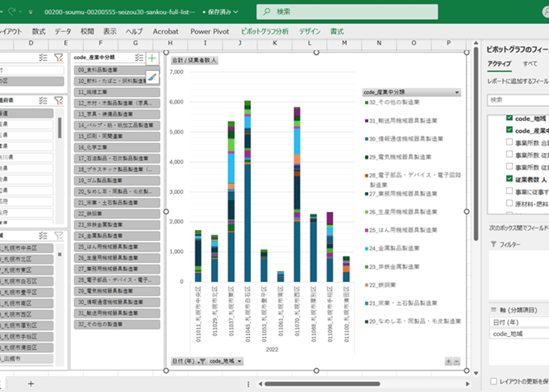Select the アクティブ tab in field pane
The image size is (549, 392).
[499, 64]
